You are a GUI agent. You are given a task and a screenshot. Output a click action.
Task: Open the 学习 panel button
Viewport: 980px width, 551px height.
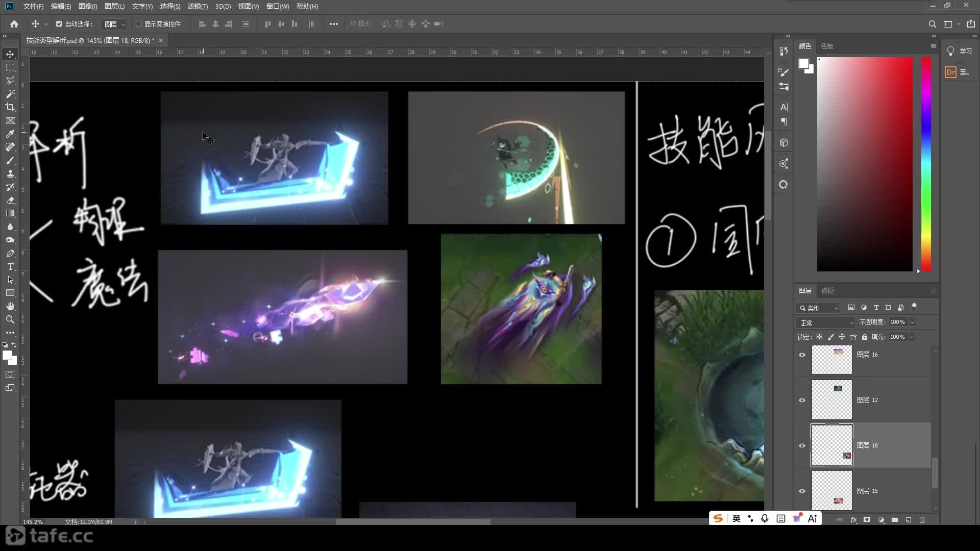pos(960,52)
